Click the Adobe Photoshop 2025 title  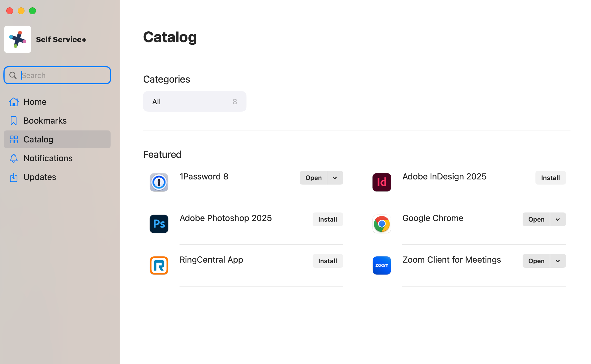pyautogui.click(x=226, y=218)
